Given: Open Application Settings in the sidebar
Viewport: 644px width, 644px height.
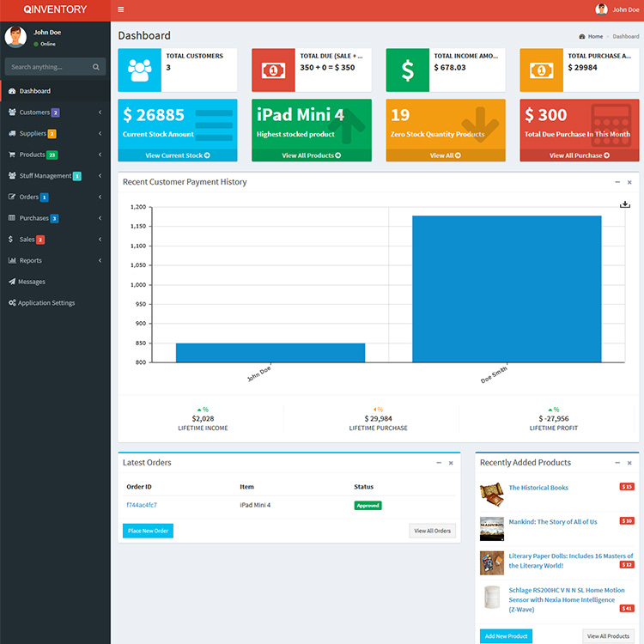Looking at the screenshot, I should (x=55, y=303).
